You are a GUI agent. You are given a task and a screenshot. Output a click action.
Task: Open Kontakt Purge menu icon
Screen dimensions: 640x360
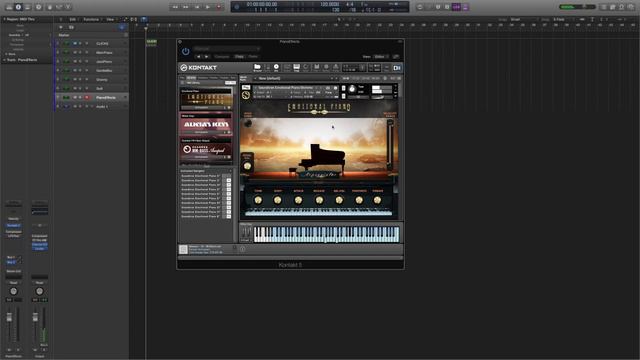click(x=336, y=67)
